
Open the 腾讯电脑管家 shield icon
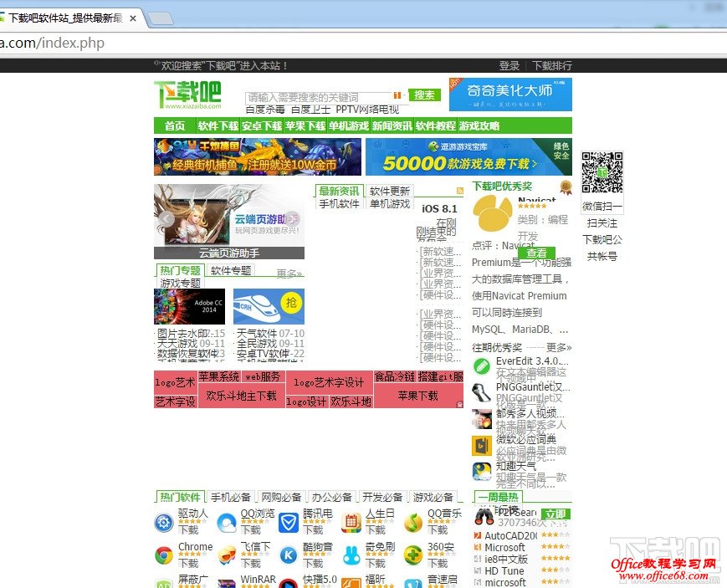pyautogui.click(x=289, y=523)
